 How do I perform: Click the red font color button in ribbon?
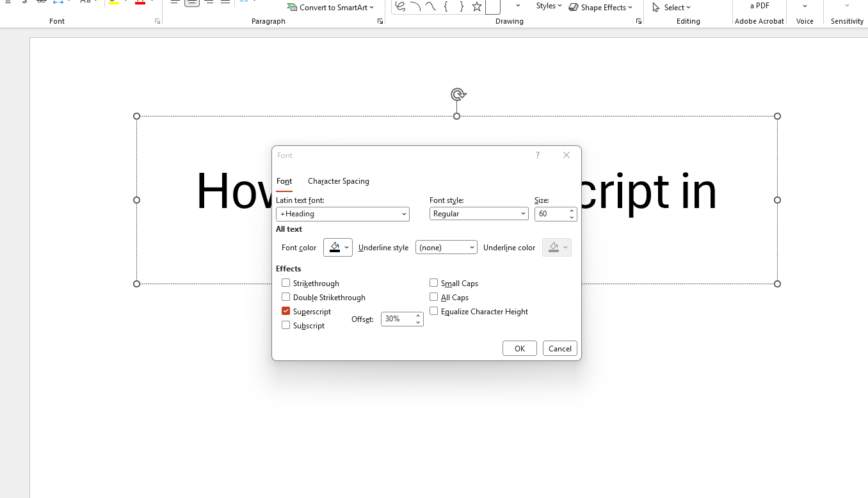pyautogui.click(x=140, y=3)
